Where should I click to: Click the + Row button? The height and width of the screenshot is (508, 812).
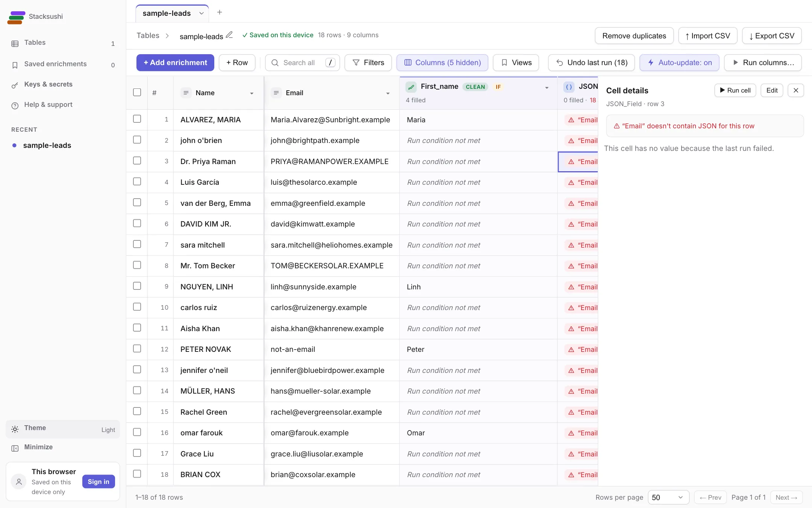click(237, 62)
